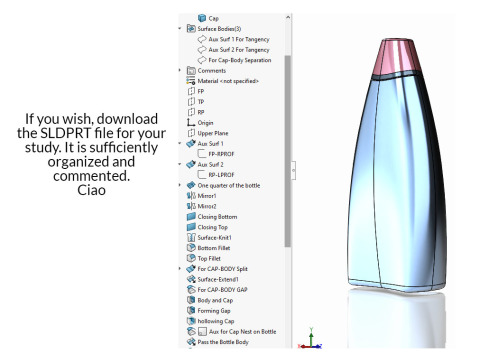Click the Bottom Fillet feature icon
The width and height of the screenshot is (489, 364).
coord(191,248)
